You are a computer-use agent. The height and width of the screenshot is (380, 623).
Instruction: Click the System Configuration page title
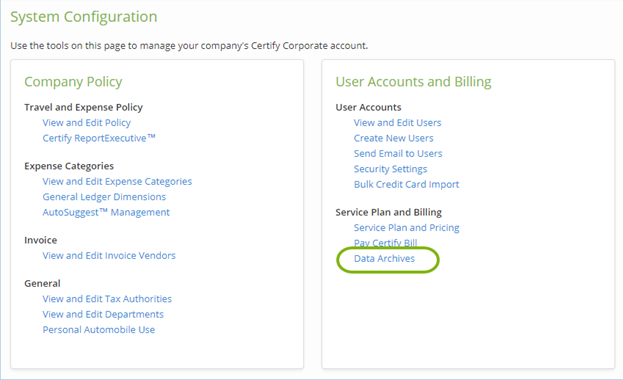84,17
